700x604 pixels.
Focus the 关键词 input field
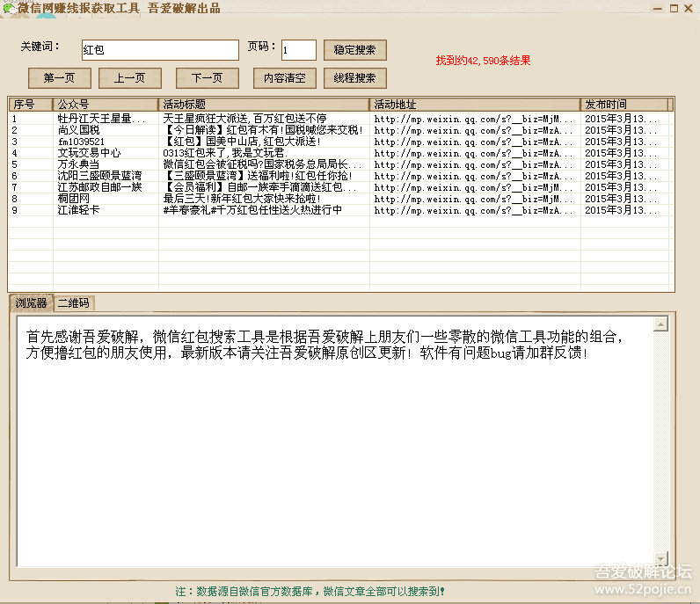pos(160,50)
